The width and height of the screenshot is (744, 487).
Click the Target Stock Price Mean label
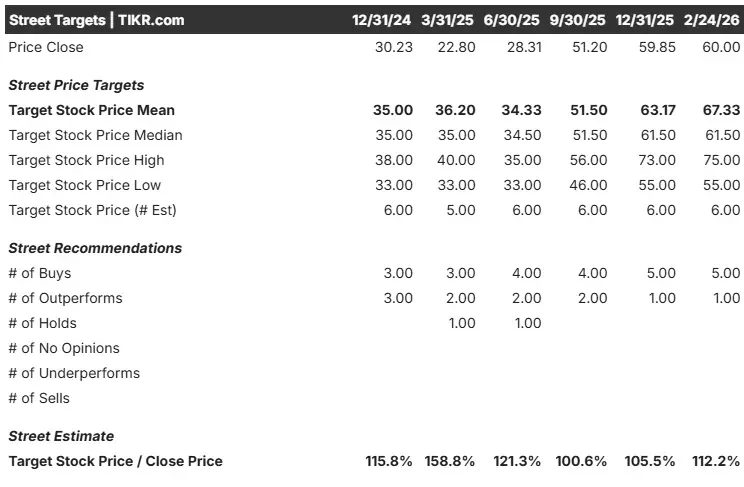(x=92, y=110)
